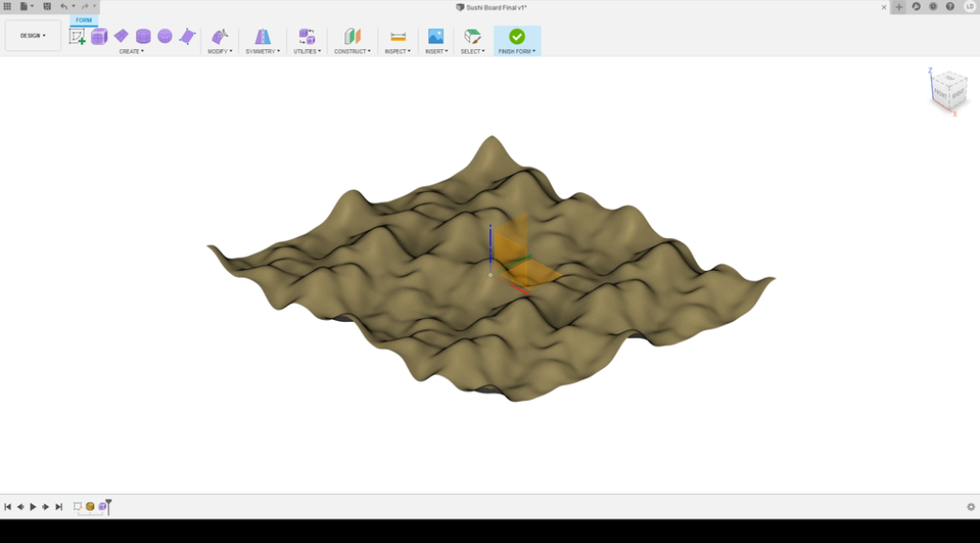
Task: Open a new design tab with plus
Action: (x=899, y=7)
